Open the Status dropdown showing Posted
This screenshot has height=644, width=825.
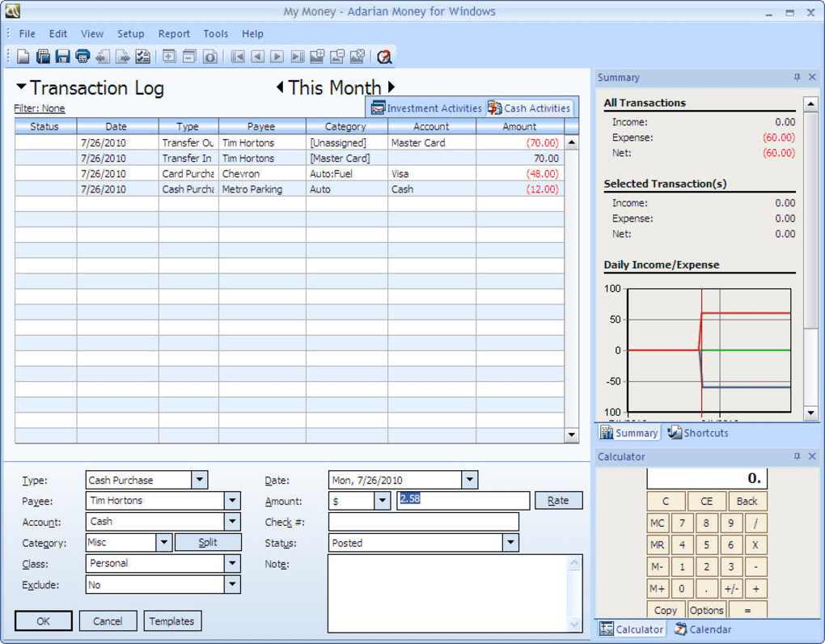click(x=510, y=543)
